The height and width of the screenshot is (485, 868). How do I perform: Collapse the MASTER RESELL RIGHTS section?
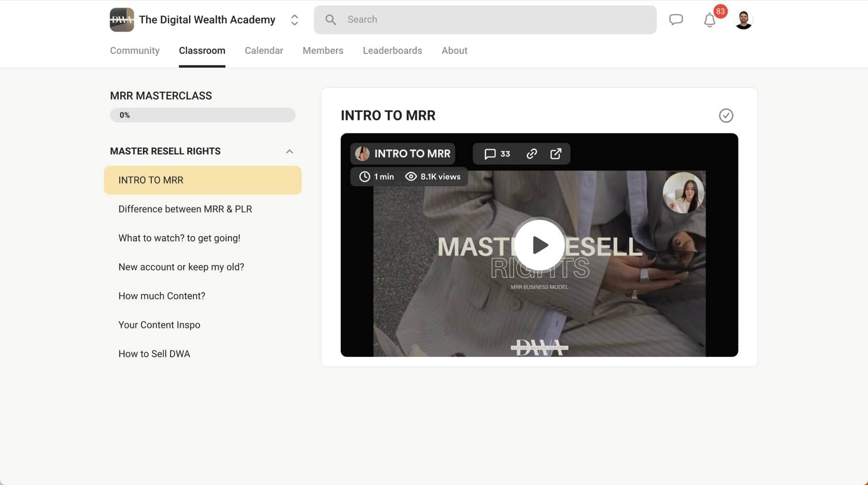(289, 151)
